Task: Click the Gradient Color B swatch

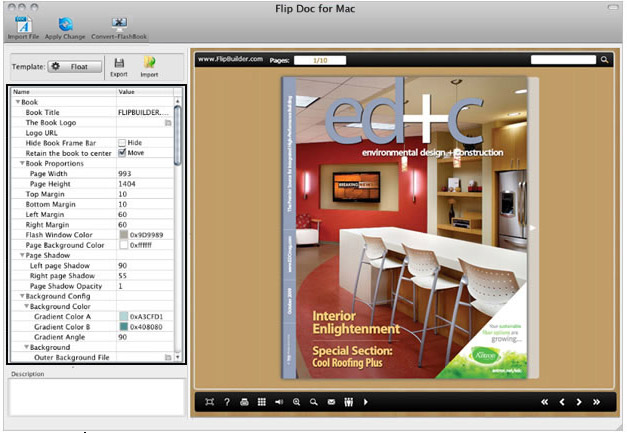Action: pos(124,327)
